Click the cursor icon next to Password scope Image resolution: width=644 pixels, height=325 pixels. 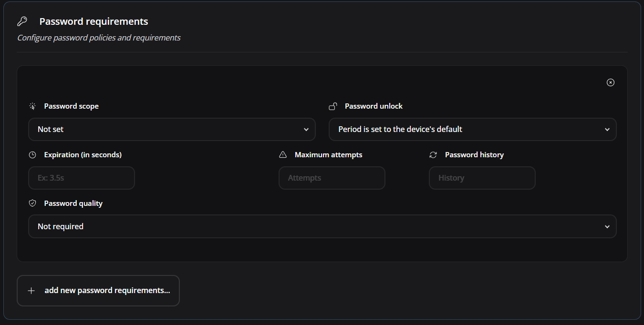(32, 106)
